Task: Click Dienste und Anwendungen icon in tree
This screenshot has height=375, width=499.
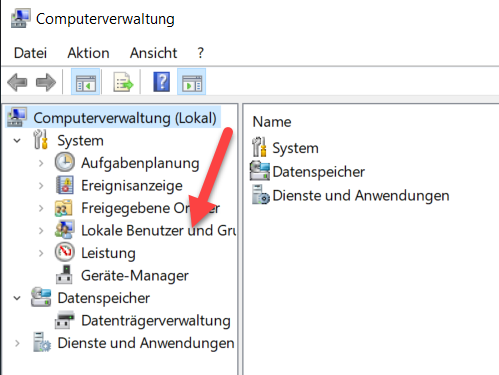Action: pyautogui.click(x=42, y=342)
